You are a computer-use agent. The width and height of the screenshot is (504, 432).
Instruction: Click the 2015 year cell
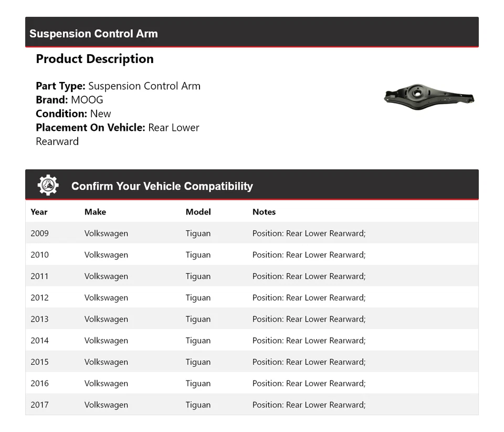39,362
